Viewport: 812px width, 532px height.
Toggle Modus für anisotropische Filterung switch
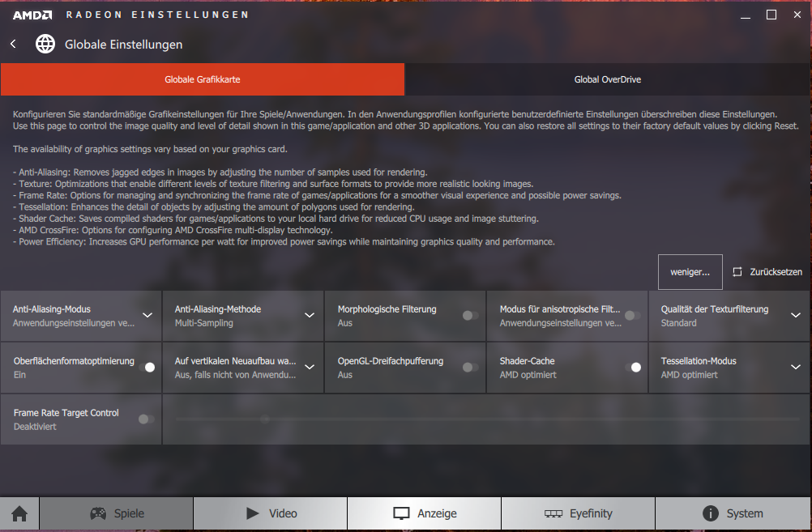(632, 315)
